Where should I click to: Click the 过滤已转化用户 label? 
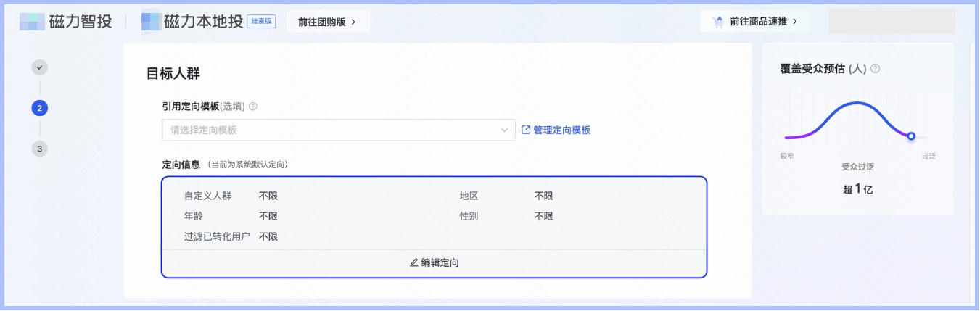coord(217,236)
